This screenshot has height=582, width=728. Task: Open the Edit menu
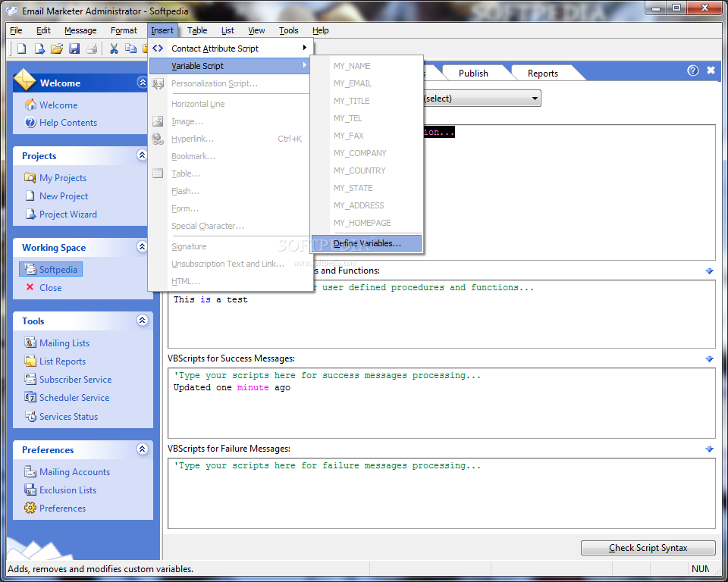coord(43,30)
